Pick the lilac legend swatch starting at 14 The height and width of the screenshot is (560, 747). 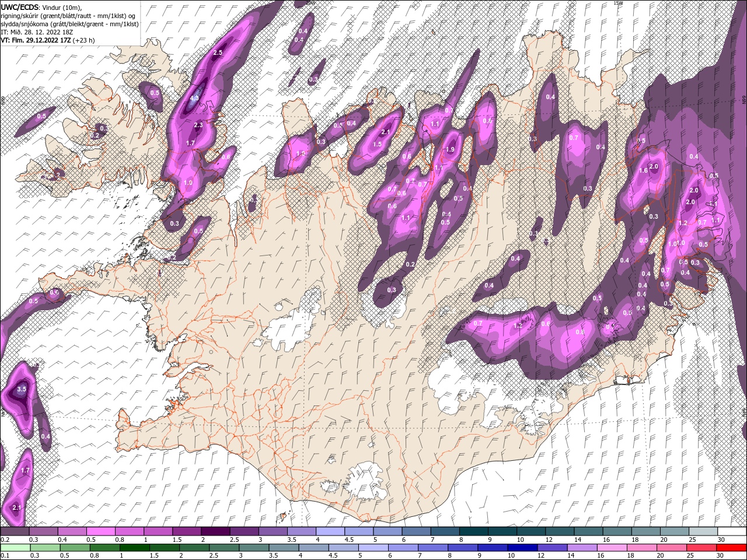(582, 548)
